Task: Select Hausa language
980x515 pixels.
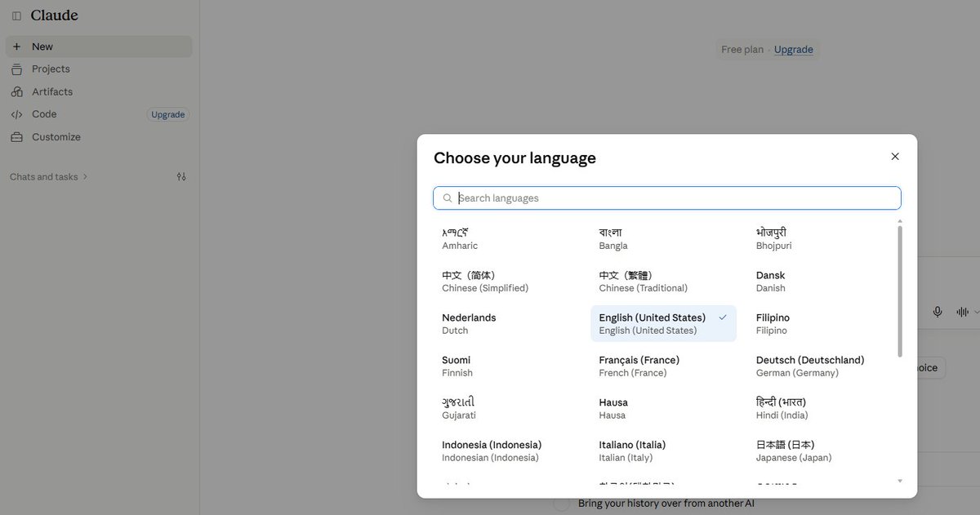Action: click(x=663, y=409)
